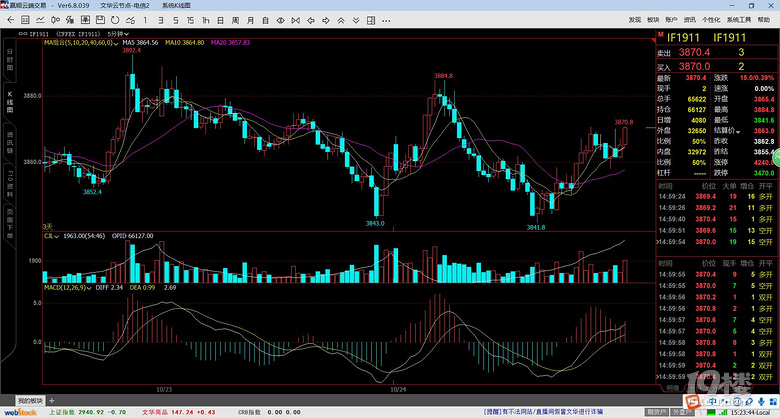Click the save layout disk icon
780x418 pixels.
point(100,20)
